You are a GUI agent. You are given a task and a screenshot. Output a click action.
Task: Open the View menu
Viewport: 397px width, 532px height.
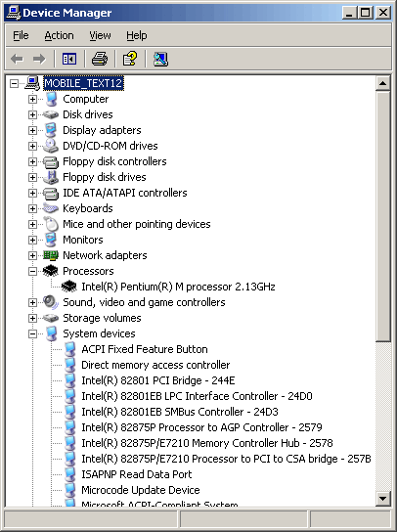tap(100, 35)
